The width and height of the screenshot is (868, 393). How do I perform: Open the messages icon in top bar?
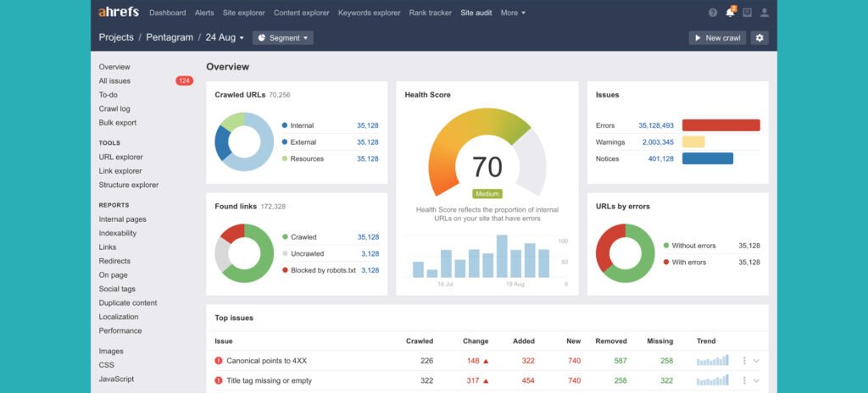748,13
